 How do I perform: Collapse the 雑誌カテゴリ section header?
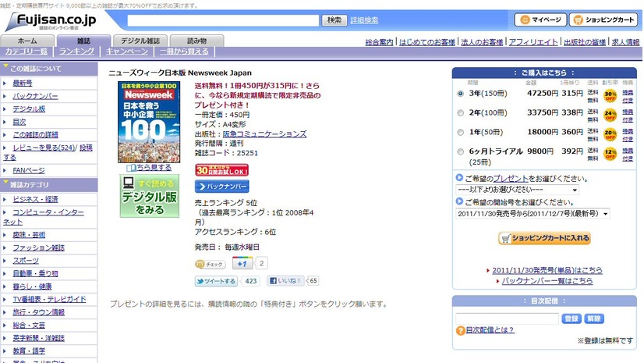(x=49, y=185)
